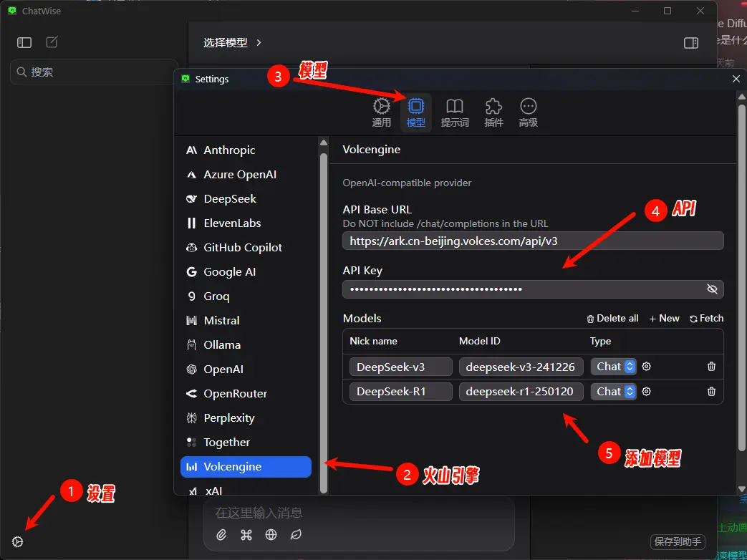Open Type dropdown for DeepSeek-R1
Image resolution: width=747 pixels, height=560 pixels.
(614, 392)
